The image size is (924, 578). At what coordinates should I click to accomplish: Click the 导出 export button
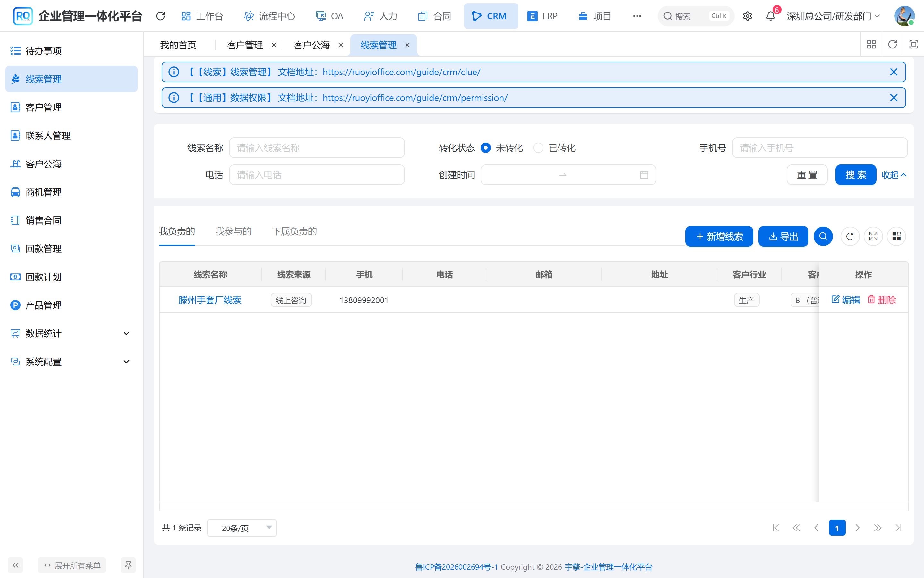coord(783,236)
